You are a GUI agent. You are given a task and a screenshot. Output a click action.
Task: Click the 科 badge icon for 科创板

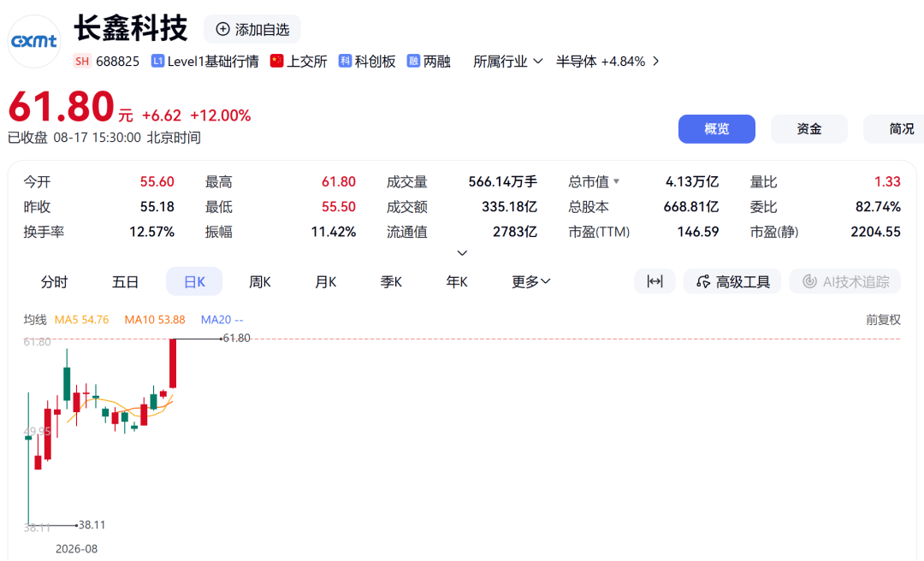[x=345, y=61]
